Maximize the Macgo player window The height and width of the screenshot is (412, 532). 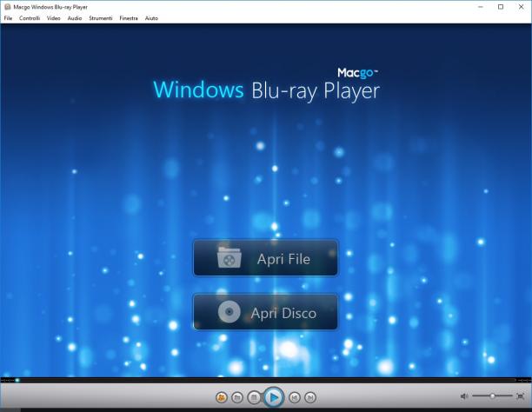(501, 7)
